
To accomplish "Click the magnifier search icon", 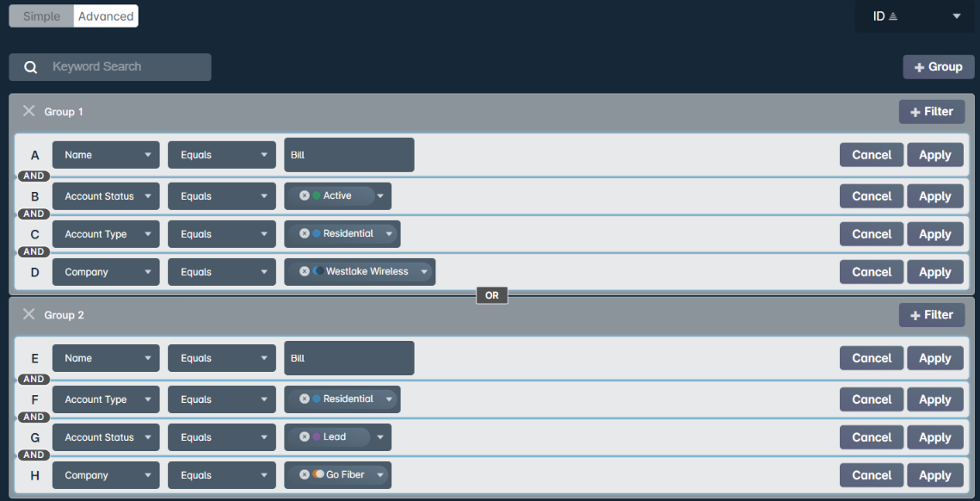I will [31, 67].
